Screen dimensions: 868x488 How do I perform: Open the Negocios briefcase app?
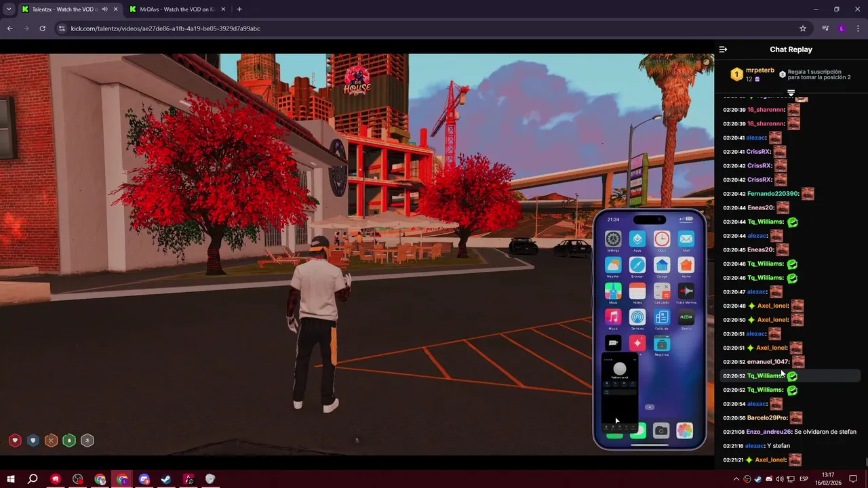662,343
